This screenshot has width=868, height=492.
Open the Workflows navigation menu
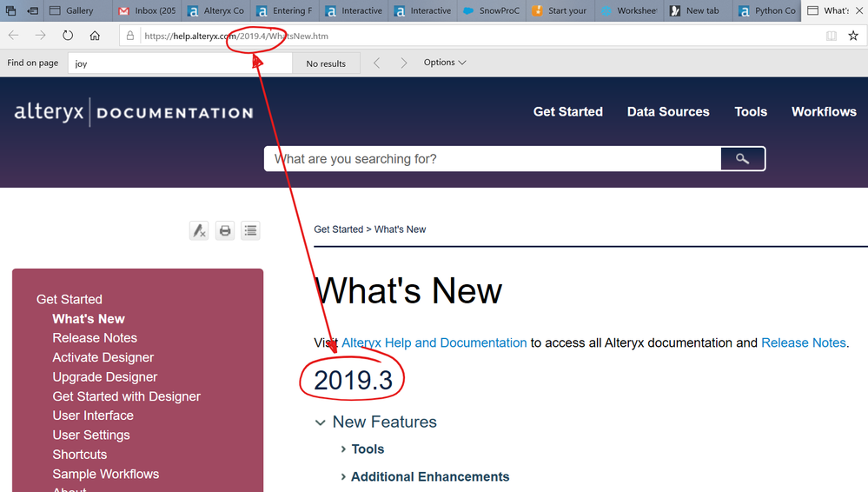(824, 112)
